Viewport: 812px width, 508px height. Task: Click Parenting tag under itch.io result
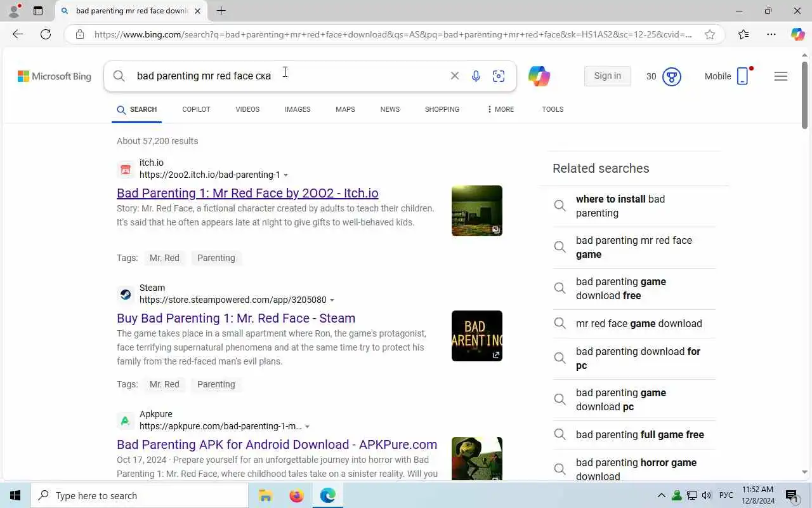click(x=216, y=258)
